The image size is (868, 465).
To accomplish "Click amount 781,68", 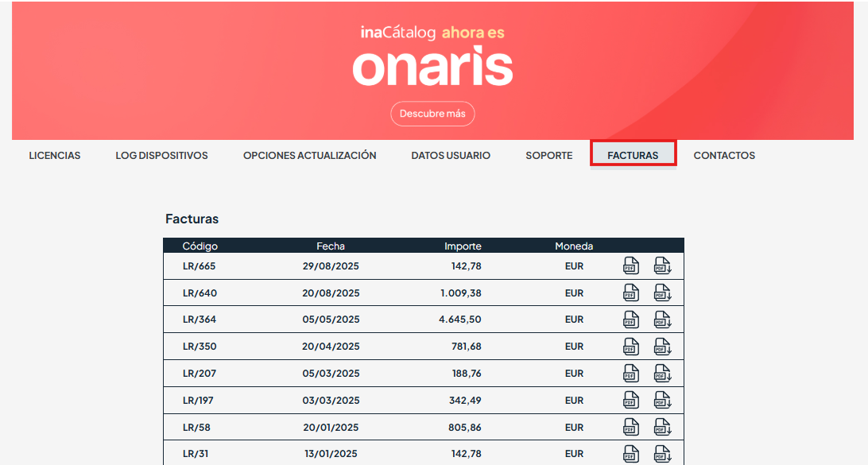I will pyautogui.click(x=466, y=347).
